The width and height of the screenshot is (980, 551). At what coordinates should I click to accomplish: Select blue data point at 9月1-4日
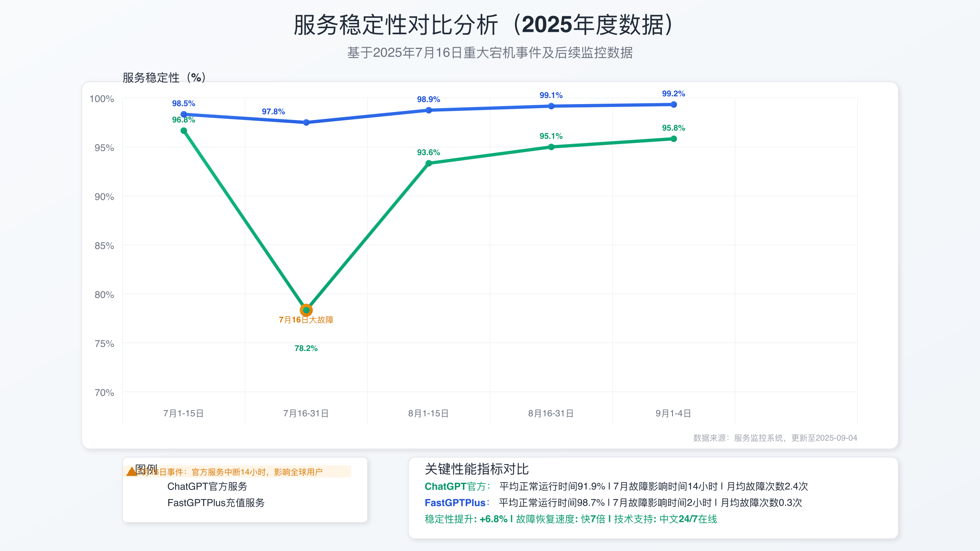click(674, 104)
